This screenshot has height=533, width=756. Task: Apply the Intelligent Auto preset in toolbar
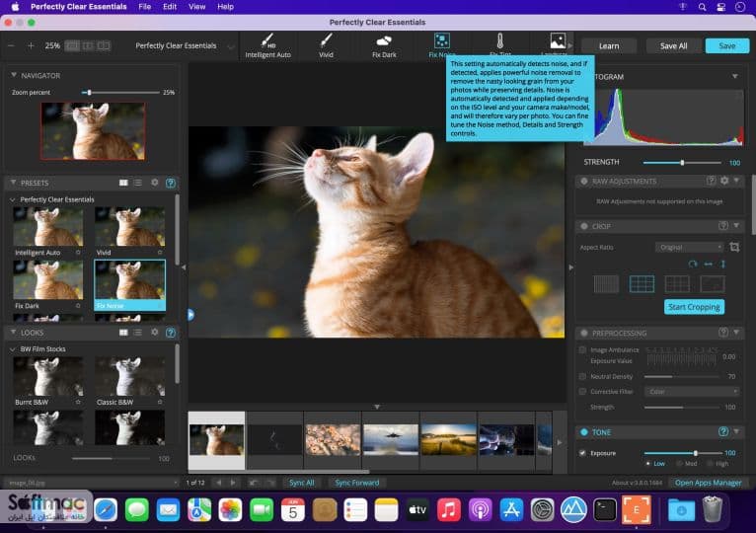pyautogui.click(x=267, y=45)
